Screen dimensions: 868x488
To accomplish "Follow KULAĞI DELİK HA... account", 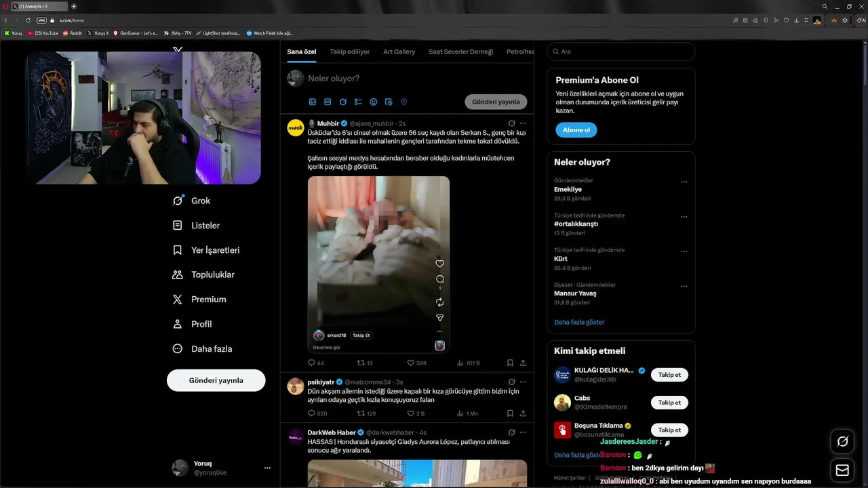I will (669, 374).
